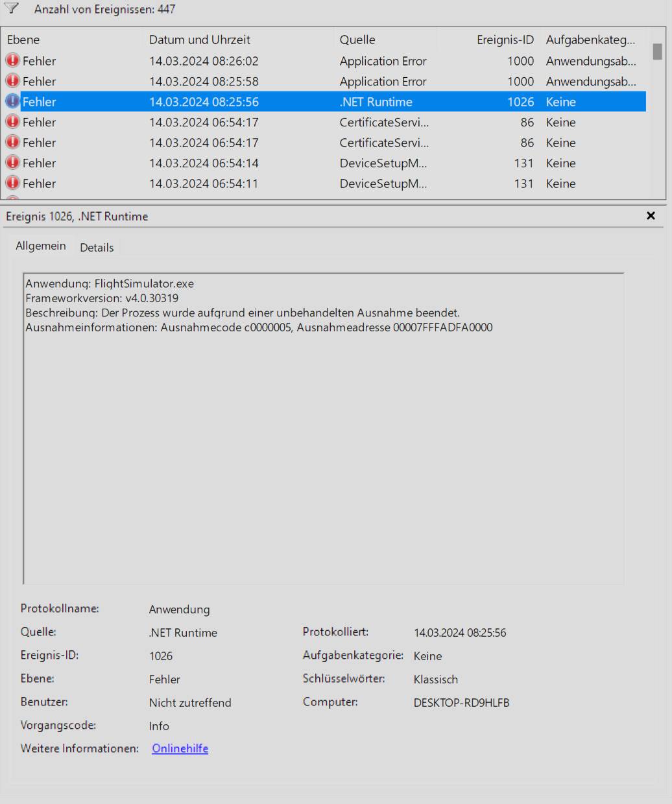Click error icon of 08:25:58 row
The image size is (672, 804).
point(12,81)
